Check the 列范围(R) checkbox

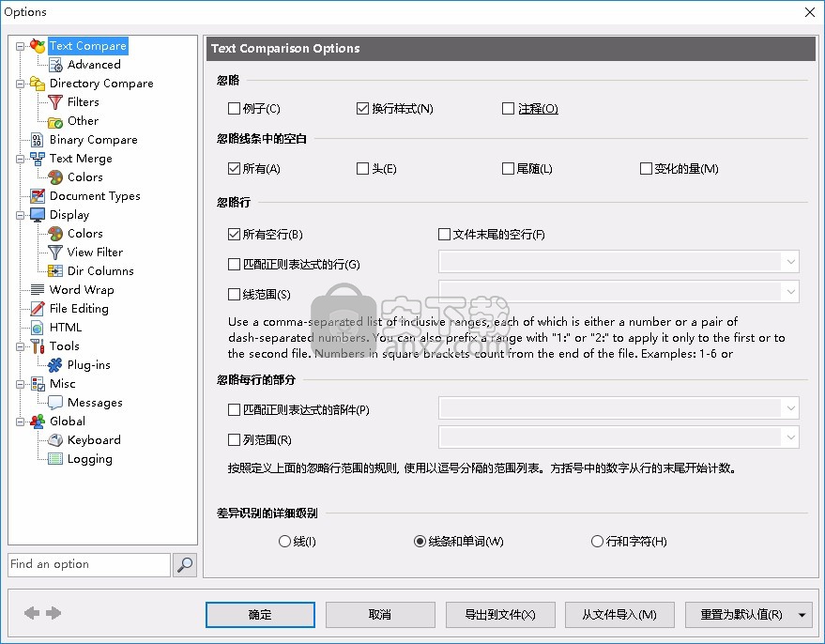234,440
